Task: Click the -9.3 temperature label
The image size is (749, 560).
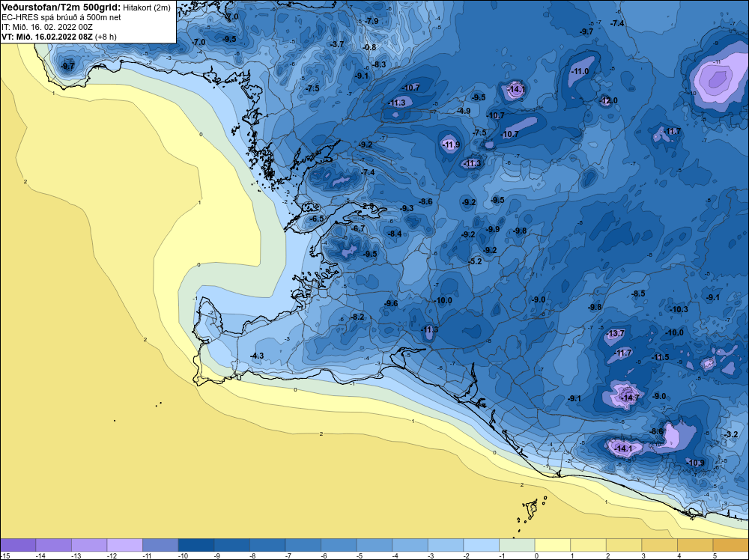Action: tap(407, 208)
